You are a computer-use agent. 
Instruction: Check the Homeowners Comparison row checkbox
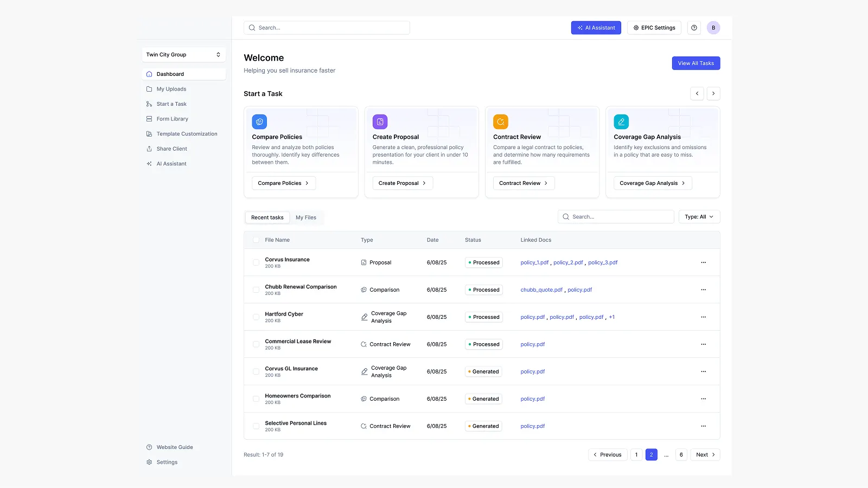[x=256, y=399]
